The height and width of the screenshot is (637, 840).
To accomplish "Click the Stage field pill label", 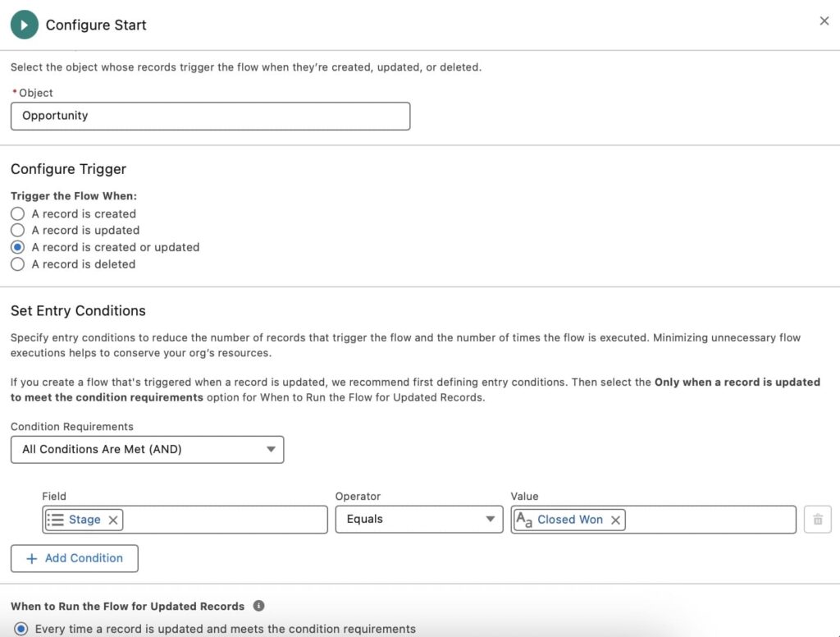I will coord(84,520).
